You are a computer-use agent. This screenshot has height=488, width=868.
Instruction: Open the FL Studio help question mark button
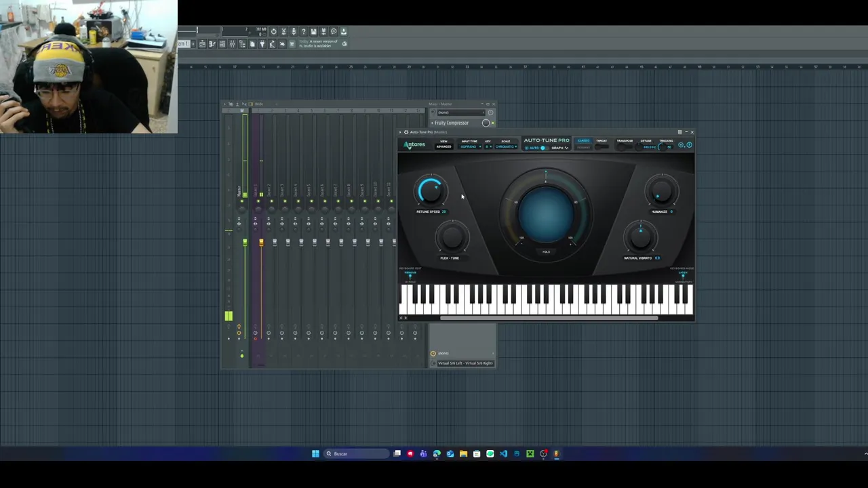[304, 31]
